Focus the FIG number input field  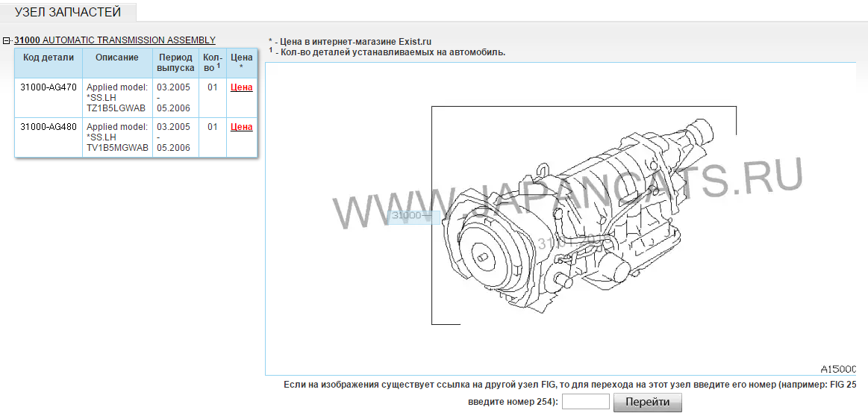[585, 403]
